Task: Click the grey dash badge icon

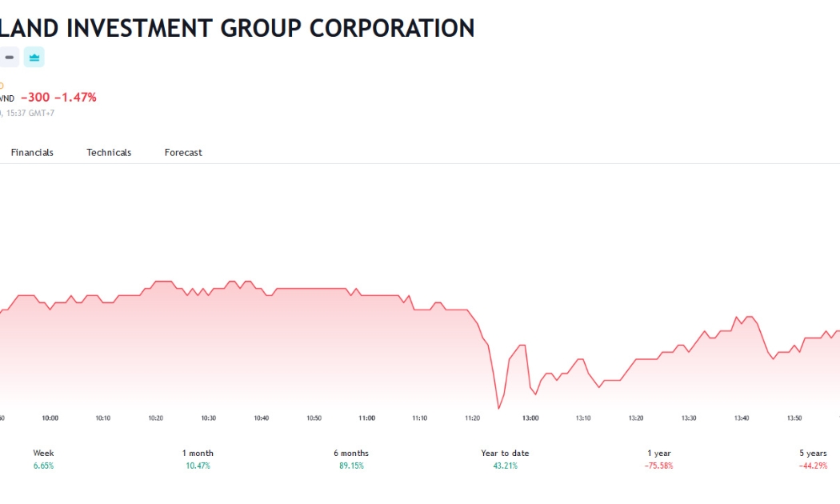Action: (x=9, y=58)
